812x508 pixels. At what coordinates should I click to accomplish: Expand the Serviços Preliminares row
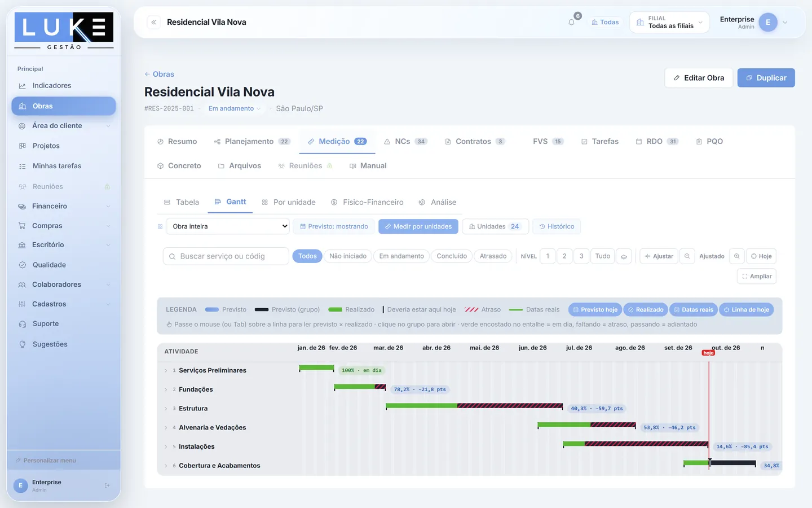coord(166,371)
